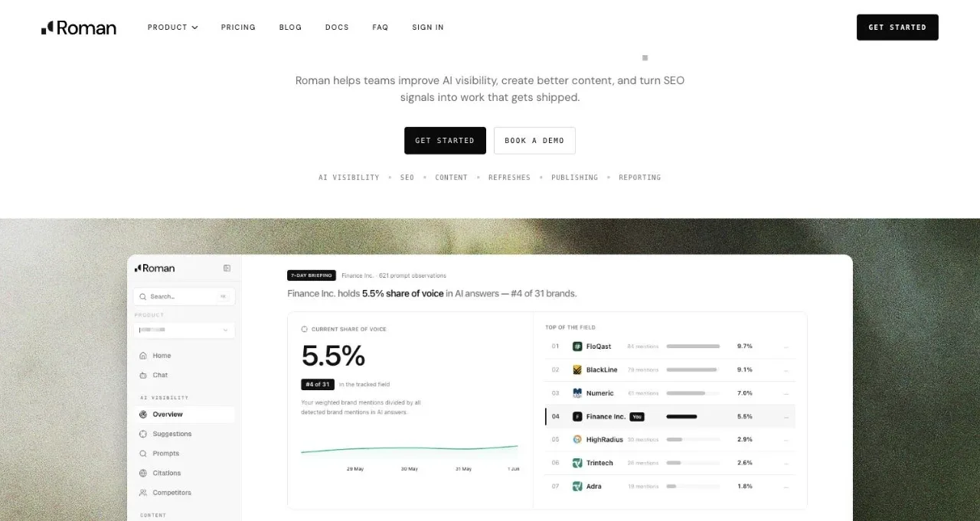Click the '29 May' chart axis label
The width and height of the screenshot is (980, 521).
[354, 469]
